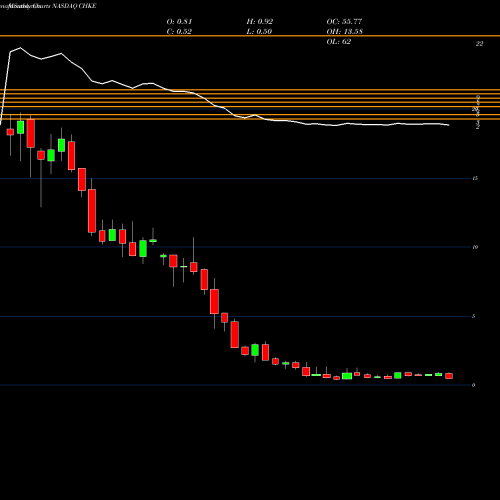This screenshot has height=500, width=500.
Task: Select the OC: 55.77 reading
Action: [344, 22]
